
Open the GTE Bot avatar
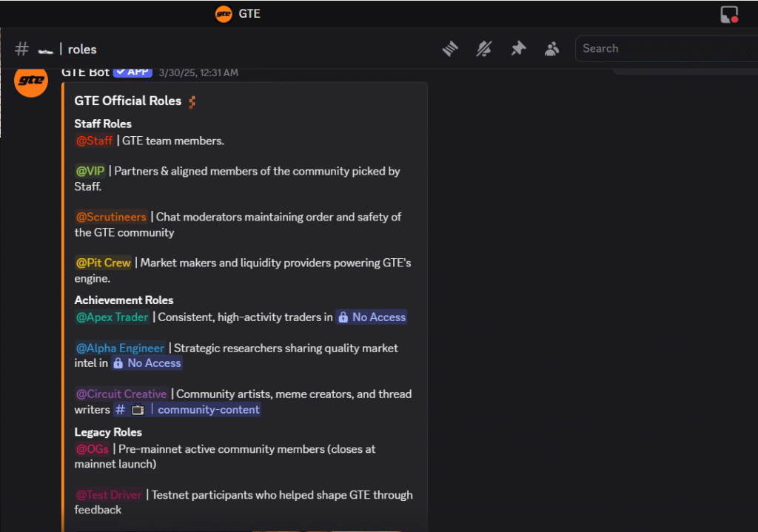click(32, 81)
